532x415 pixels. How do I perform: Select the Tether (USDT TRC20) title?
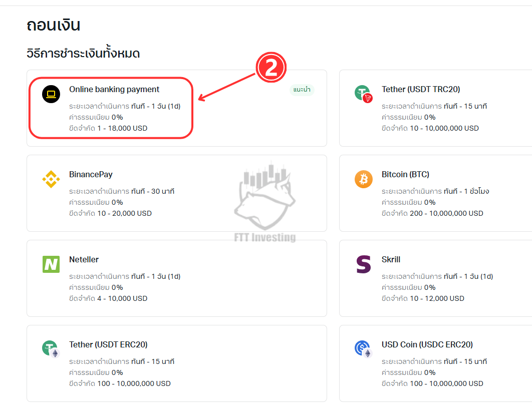421,89
